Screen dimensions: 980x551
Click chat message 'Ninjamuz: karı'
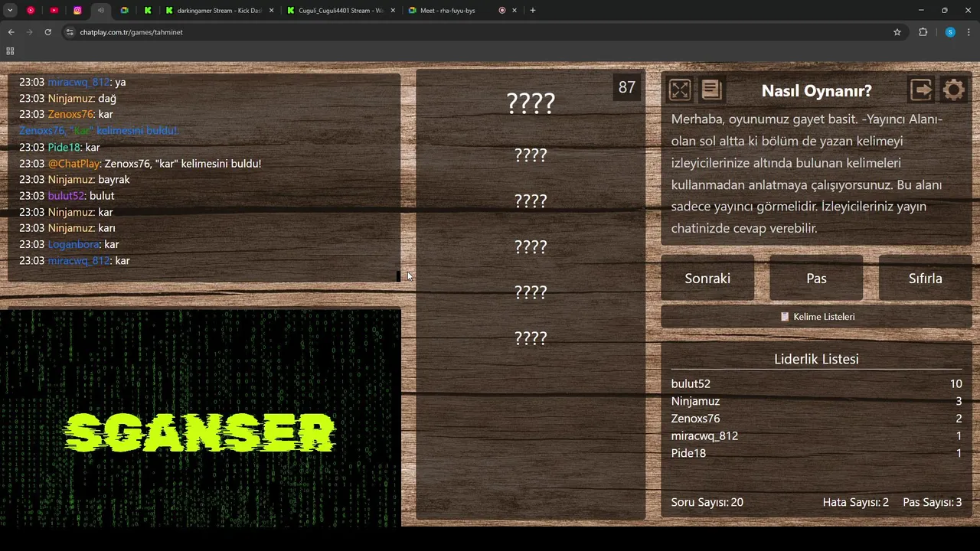point(67,228)
